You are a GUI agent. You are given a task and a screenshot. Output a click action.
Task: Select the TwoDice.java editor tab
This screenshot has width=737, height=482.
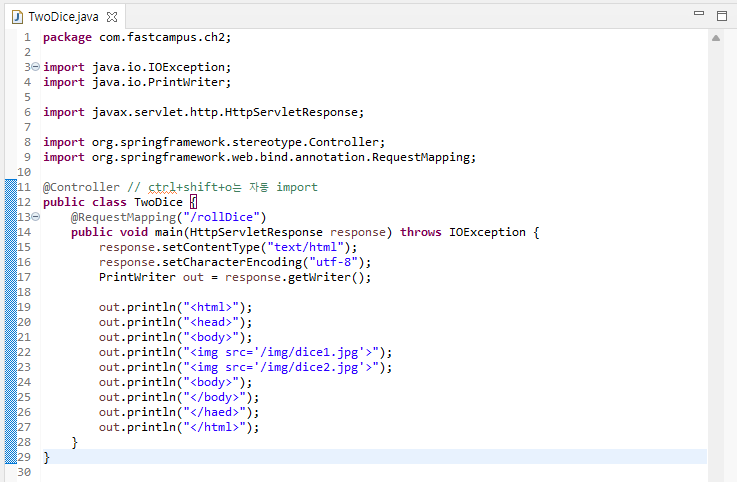63,17
